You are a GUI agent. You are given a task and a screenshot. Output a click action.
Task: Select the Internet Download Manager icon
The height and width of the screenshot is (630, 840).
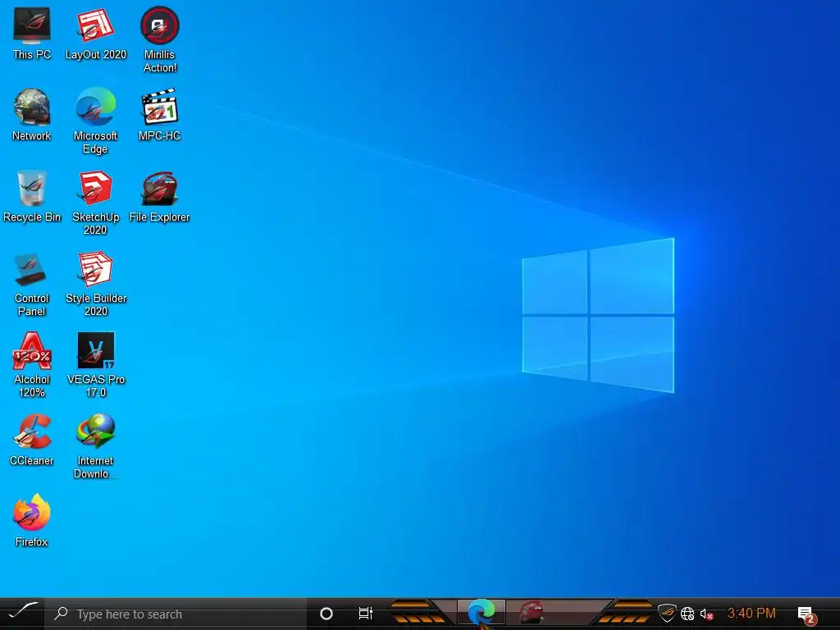[95, 447]
